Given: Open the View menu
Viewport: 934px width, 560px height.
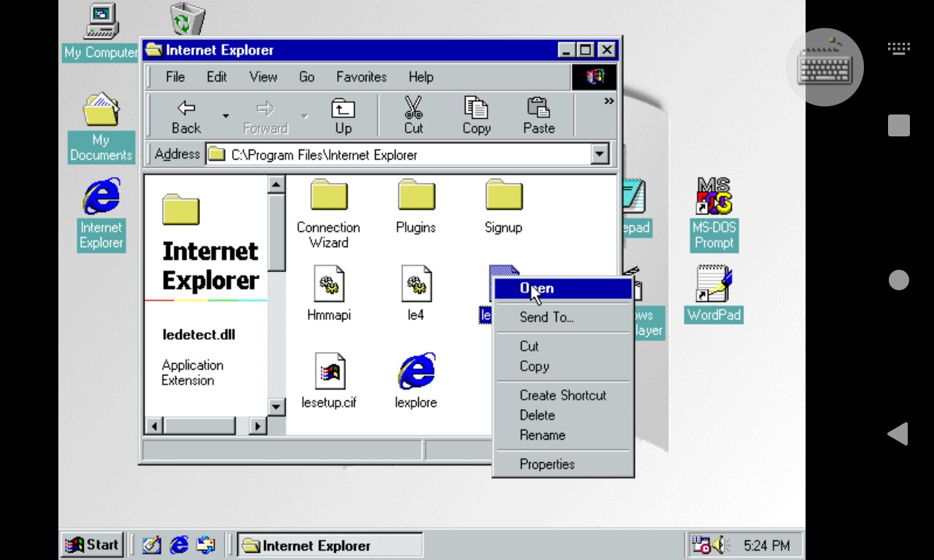Looking at the screenshot, I should (263, 77).
